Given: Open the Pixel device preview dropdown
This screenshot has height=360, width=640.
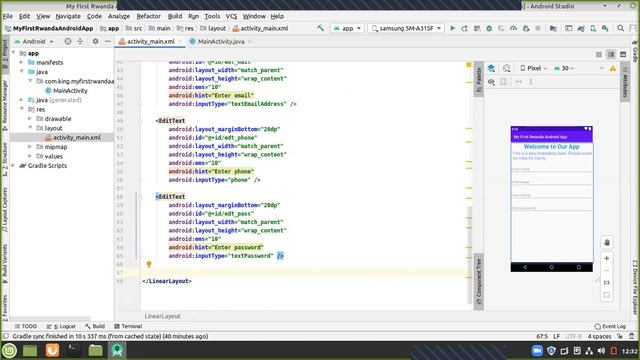Looking at the screenshot, I should click(x=533, y=68).
